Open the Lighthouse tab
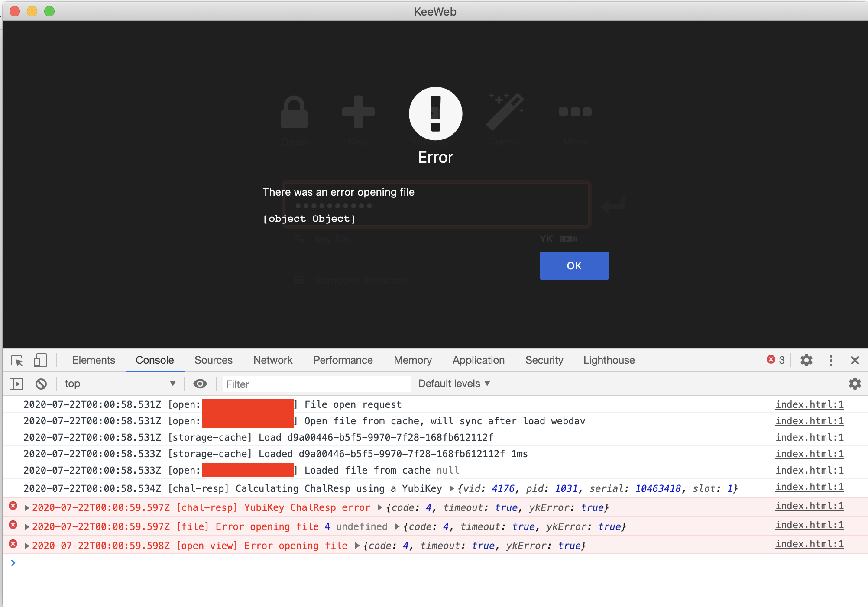868x607 pixels. 608,360
